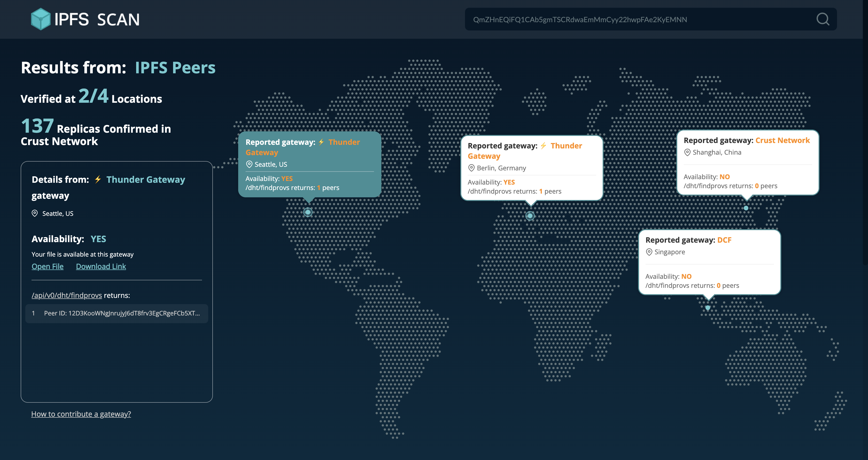Select the Seattle Thunder Gateway card
The height and width of the screenshot is (460, 868).
click(x=310, y=164)
